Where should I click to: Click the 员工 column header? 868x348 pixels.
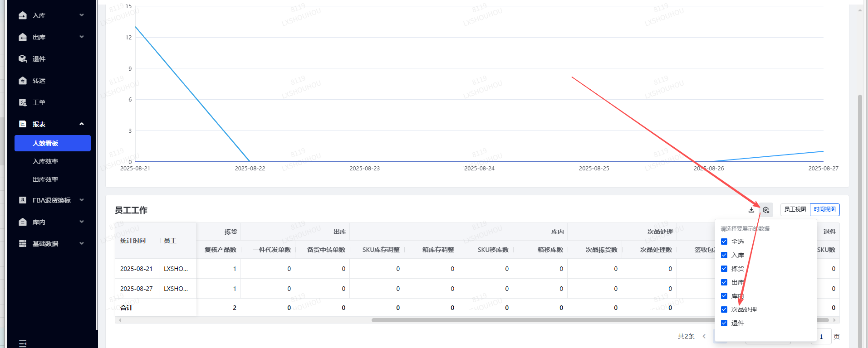point(170,241)
